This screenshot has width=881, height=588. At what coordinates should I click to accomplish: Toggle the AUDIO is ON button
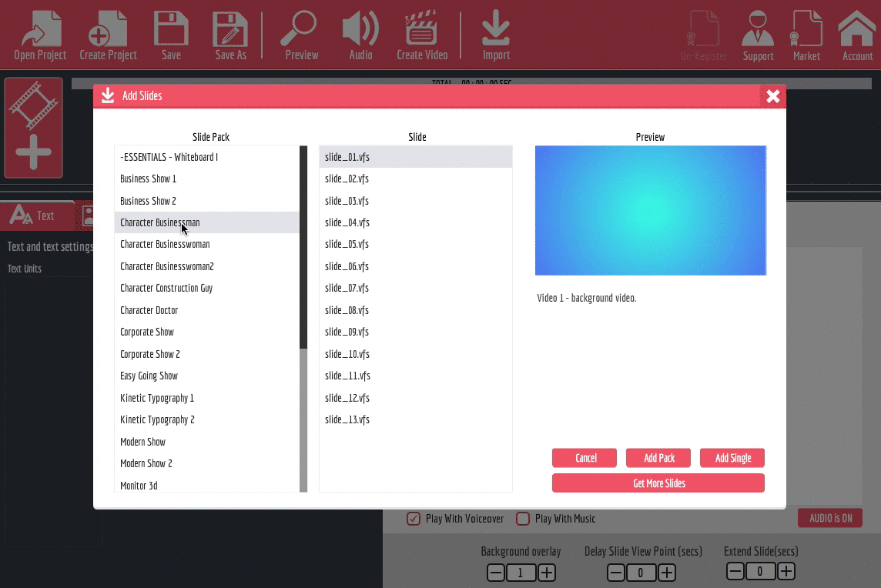click(830, 518)
